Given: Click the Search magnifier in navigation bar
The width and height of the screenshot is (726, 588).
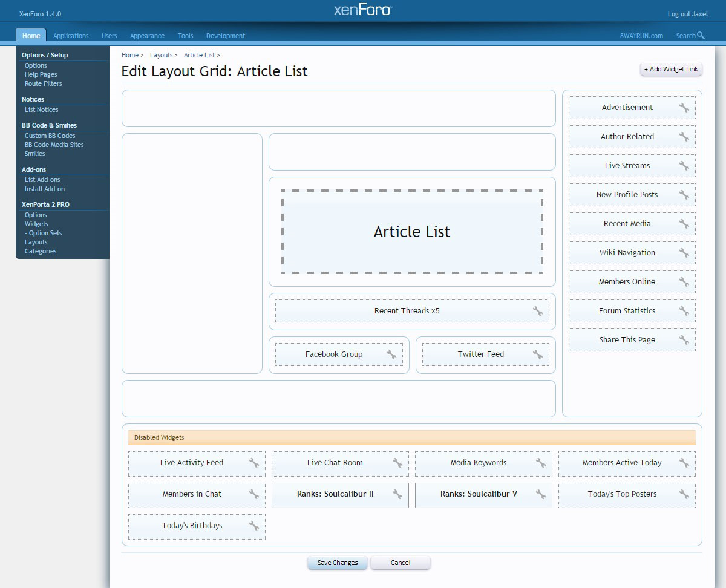Looking at the screenshot, I should coord(701,36).
